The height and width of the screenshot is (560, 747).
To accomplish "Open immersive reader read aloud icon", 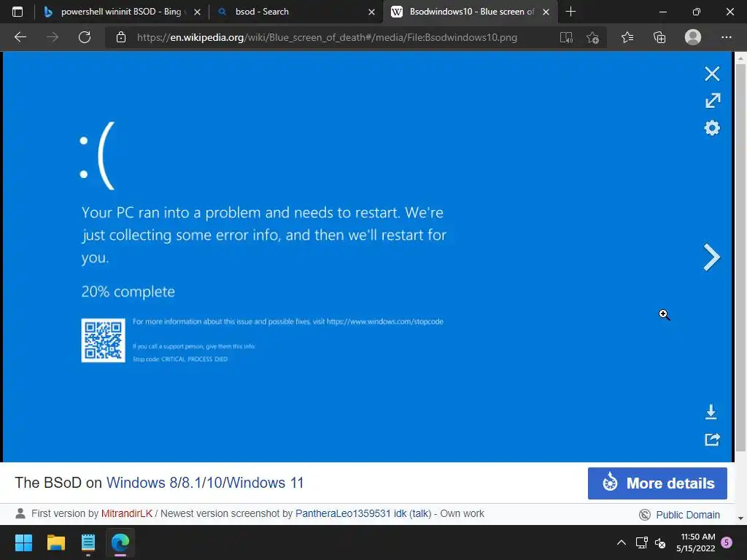I will tap(566, 38).
